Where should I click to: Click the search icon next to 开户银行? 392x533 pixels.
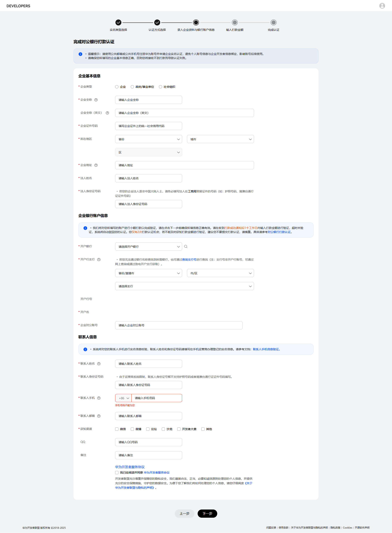click(186, 246)
